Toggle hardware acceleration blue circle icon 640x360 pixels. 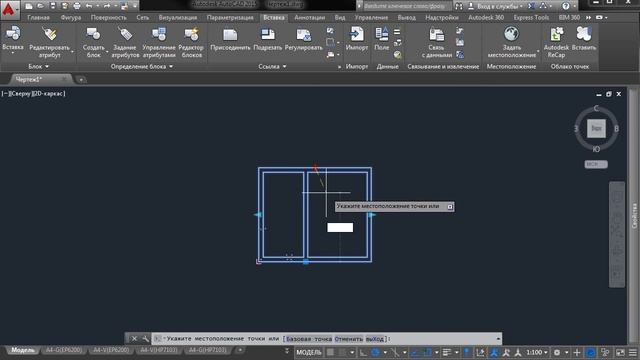pyautogui.click(x=590, y=352)
